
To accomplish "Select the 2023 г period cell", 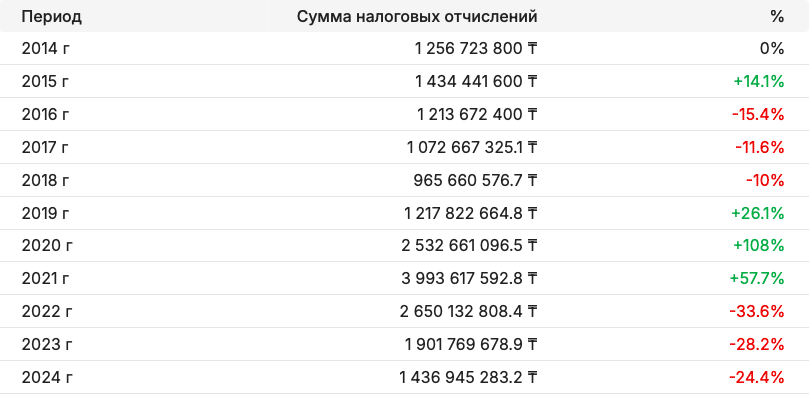I will (x=47, y=344).
